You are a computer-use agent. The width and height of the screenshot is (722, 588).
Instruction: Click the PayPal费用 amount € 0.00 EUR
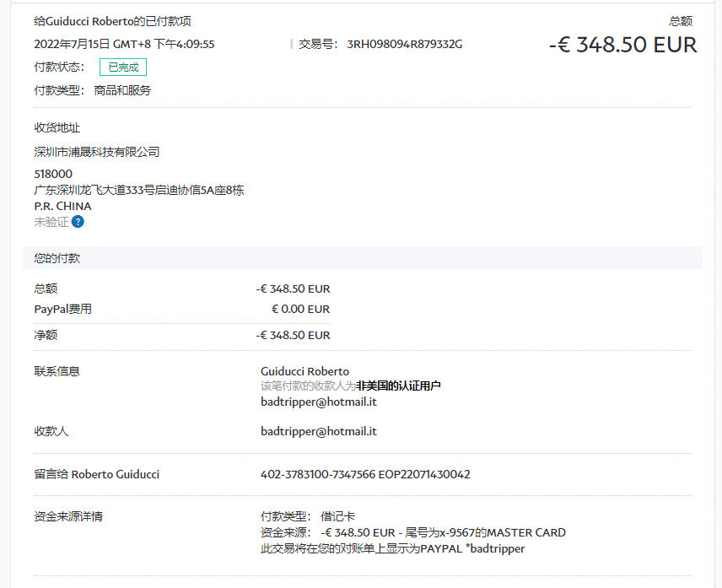pyautogui.click(x=300, y=309)
